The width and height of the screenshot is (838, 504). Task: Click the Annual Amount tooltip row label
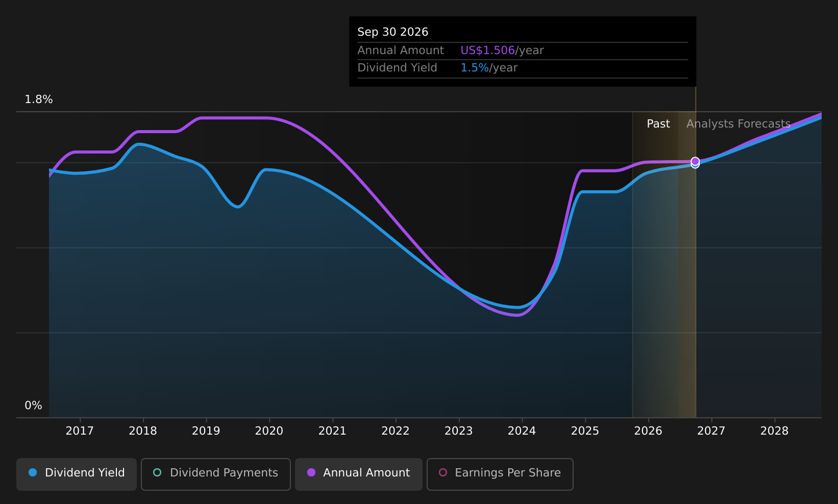click(401, 51)
